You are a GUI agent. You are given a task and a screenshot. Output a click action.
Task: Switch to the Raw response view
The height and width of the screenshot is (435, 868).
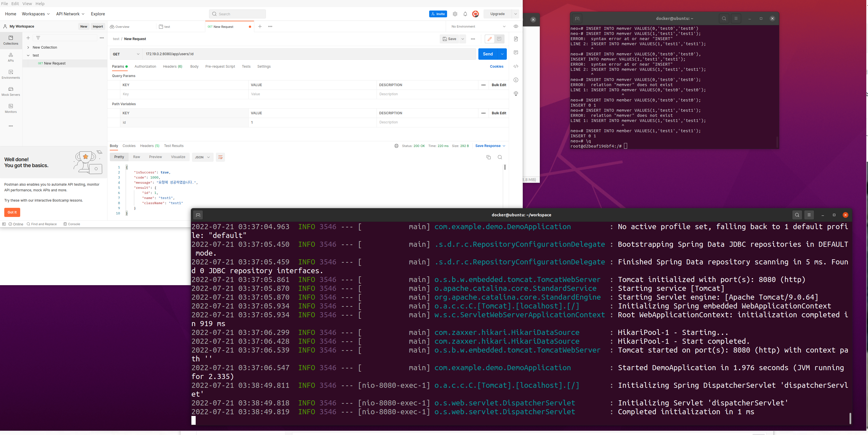pos(137,157)
